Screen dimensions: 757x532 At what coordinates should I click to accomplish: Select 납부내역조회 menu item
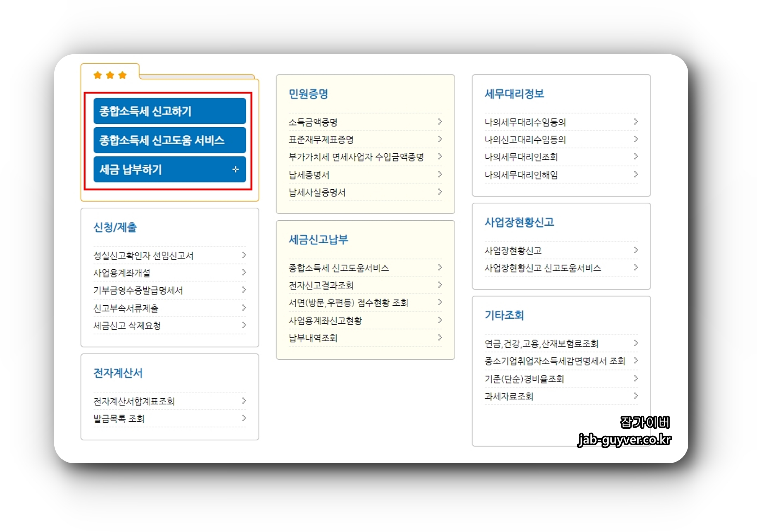313,338
